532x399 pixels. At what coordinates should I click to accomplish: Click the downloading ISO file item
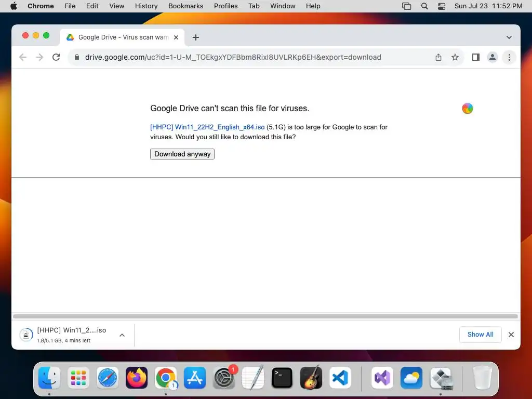click(72, 335)
